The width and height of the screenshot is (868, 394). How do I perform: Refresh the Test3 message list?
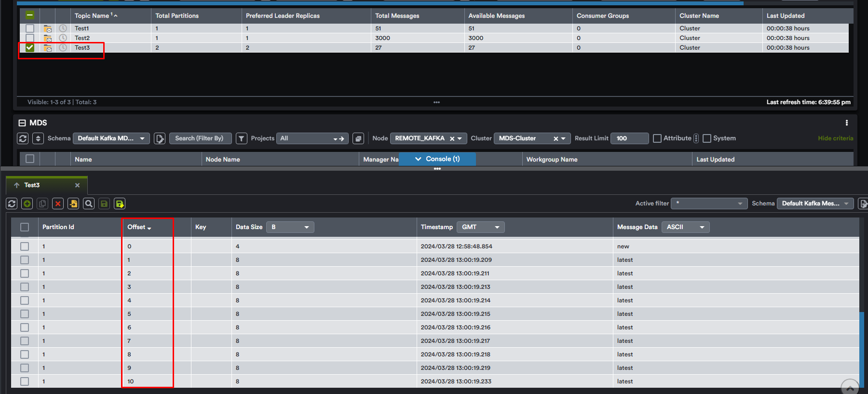(12, 204)
